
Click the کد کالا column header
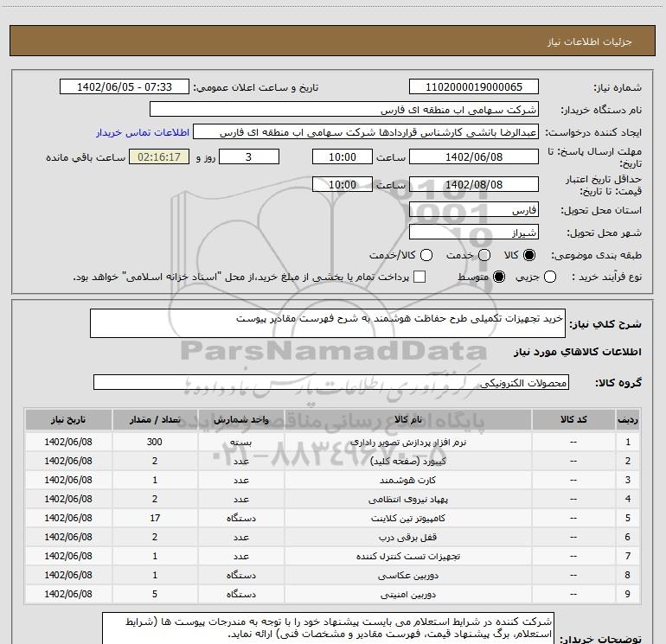pos(573,419)
